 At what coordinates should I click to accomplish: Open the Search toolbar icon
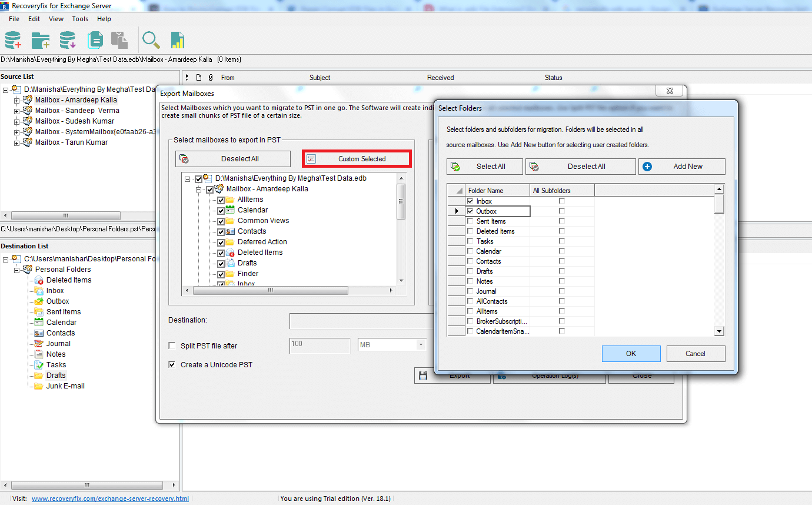151,40
